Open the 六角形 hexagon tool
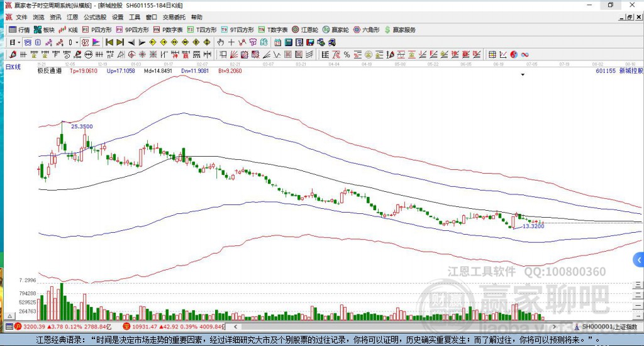 pyautogui.click(x=367, y=30)
